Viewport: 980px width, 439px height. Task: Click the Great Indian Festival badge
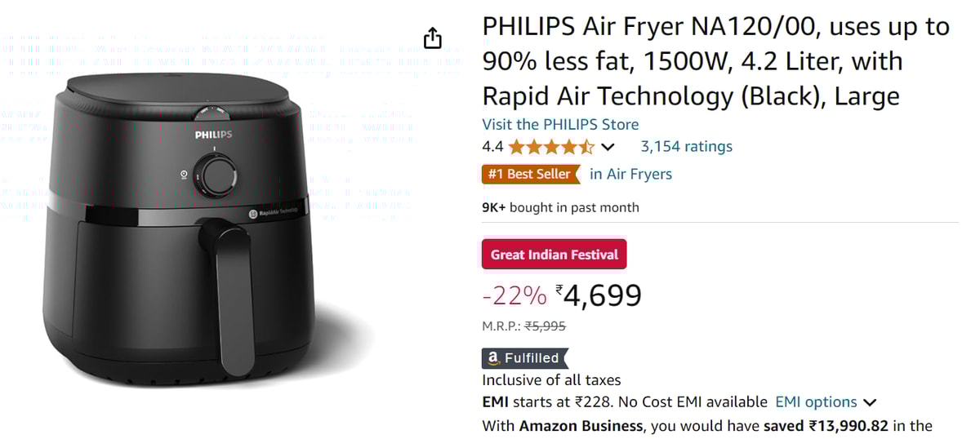[555, 255]
